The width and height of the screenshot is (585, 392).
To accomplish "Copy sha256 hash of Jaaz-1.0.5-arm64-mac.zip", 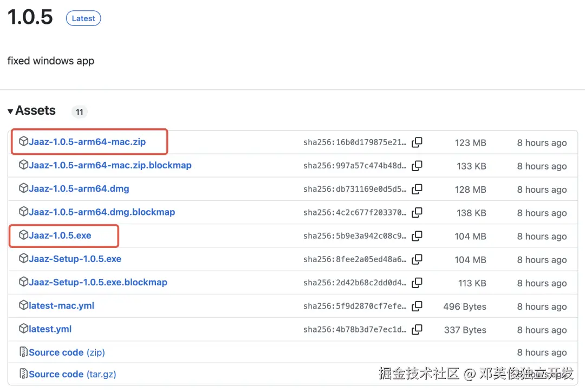I will (417, 142).
